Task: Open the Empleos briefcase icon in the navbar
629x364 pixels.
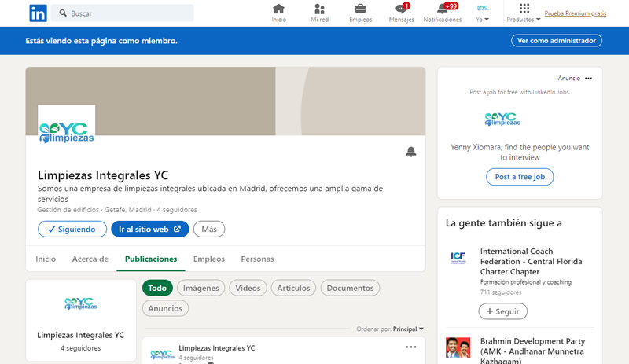Action: click(360, 13)
